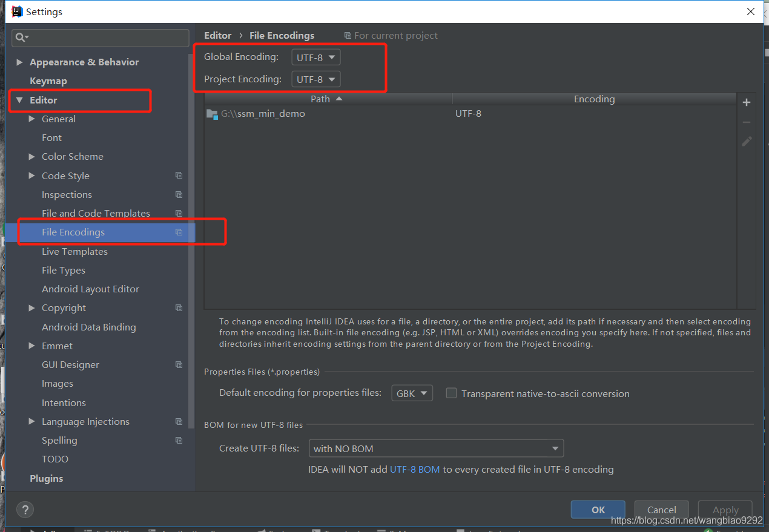Click project-level icon next to GUI Designer
The image size is (769, 532).
[x=179, y=364]
